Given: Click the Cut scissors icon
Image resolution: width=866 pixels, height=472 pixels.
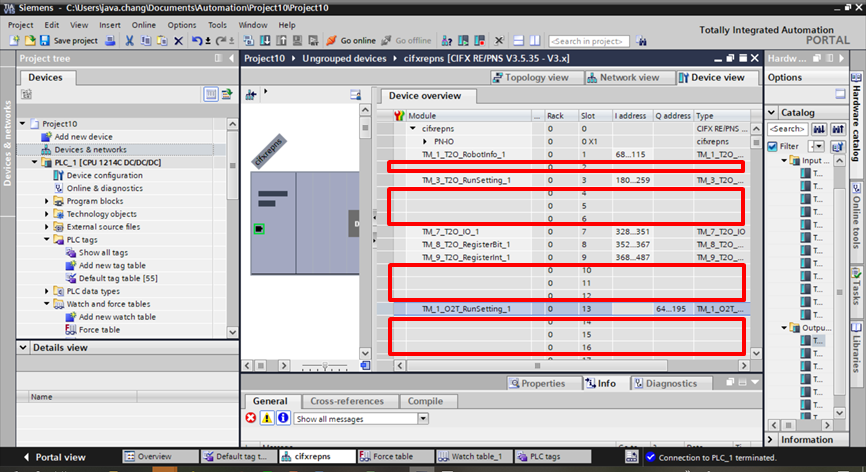Looking at the screenshot, I should [129, 40].
